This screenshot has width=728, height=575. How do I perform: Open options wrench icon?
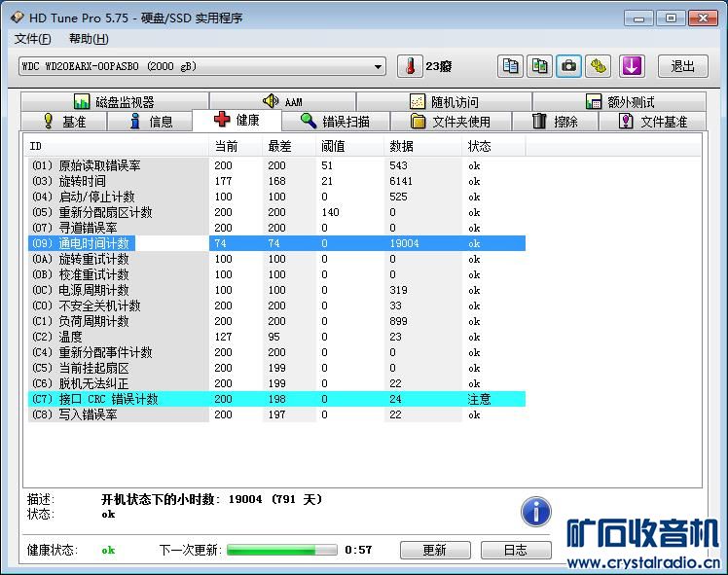(598, 66)
